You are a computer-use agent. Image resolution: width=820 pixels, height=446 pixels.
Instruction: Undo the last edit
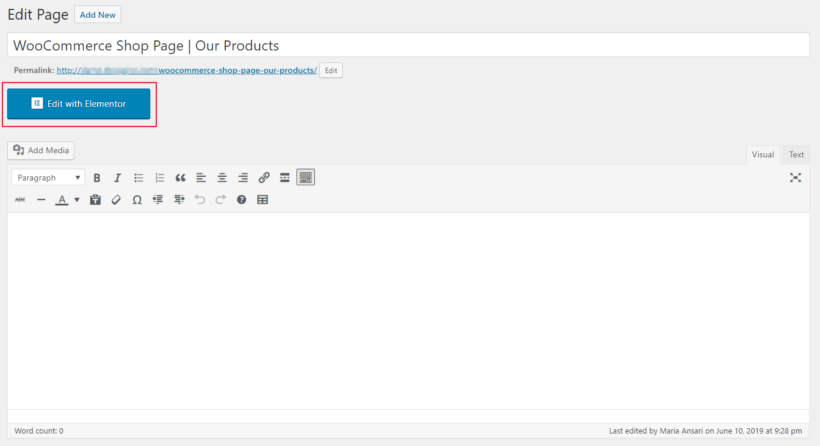[200, 200]
